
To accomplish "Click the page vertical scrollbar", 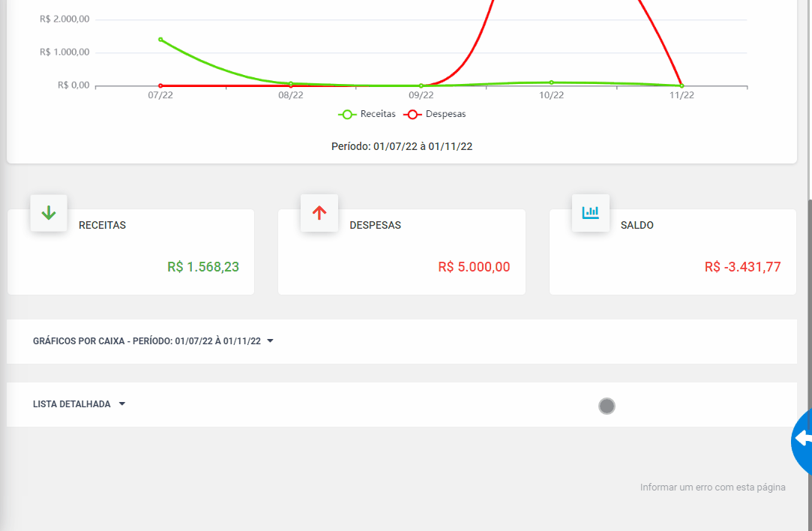I will click(810, 316).
